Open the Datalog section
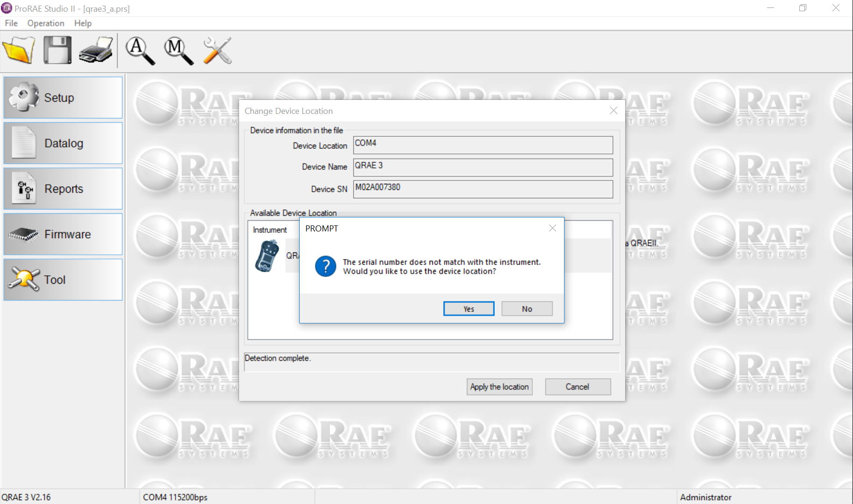 [63, 143]
